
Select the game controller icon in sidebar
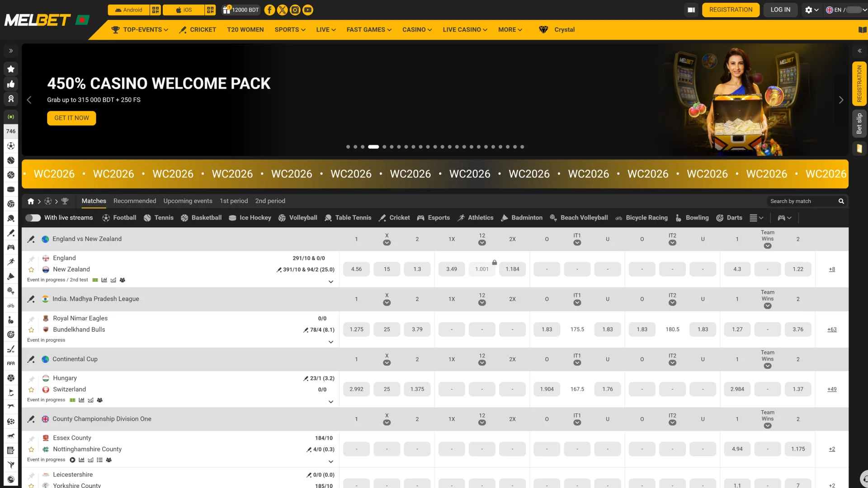[x=11, y=248]
